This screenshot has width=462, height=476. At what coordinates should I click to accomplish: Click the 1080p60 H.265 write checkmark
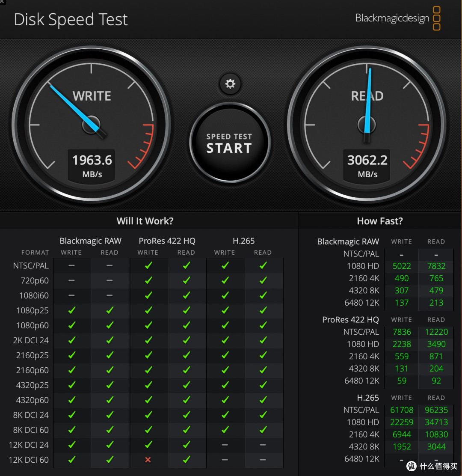(x=225, y=325)
